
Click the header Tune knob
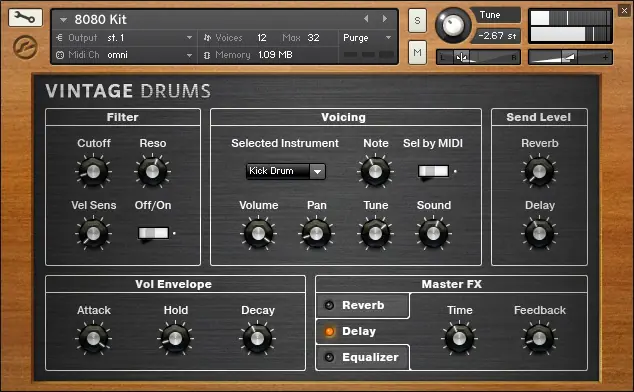pos(453,25)
